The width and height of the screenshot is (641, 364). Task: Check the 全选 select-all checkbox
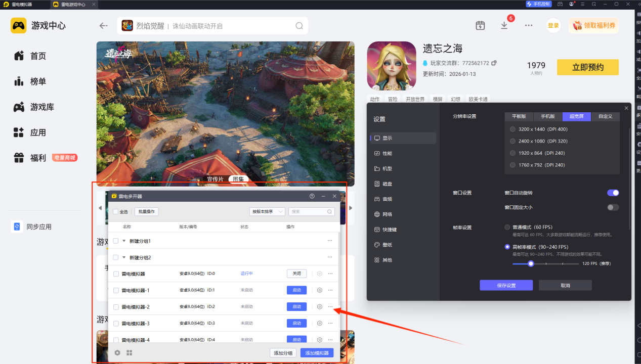coord(116,212)
